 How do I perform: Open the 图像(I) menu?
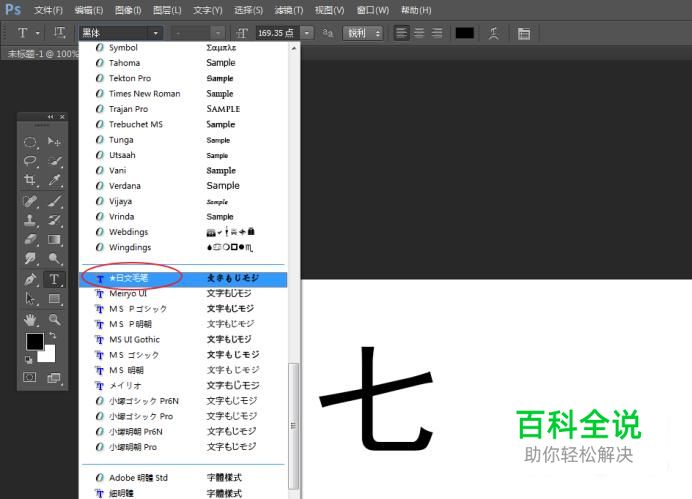coord(128,10)
